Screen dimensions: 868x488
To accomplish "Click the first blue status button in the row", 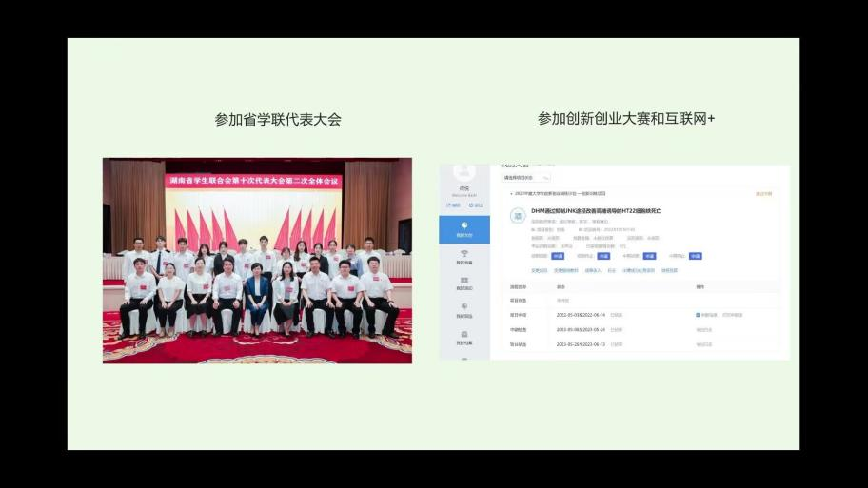I will pyautogui.click(x=558, y=256).
